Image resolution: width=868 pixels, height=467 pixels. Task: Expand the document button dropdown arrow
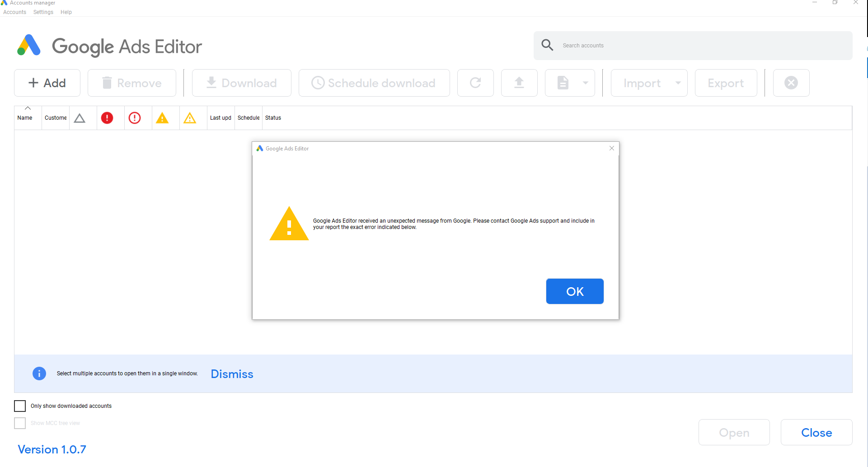coord(586,83)
